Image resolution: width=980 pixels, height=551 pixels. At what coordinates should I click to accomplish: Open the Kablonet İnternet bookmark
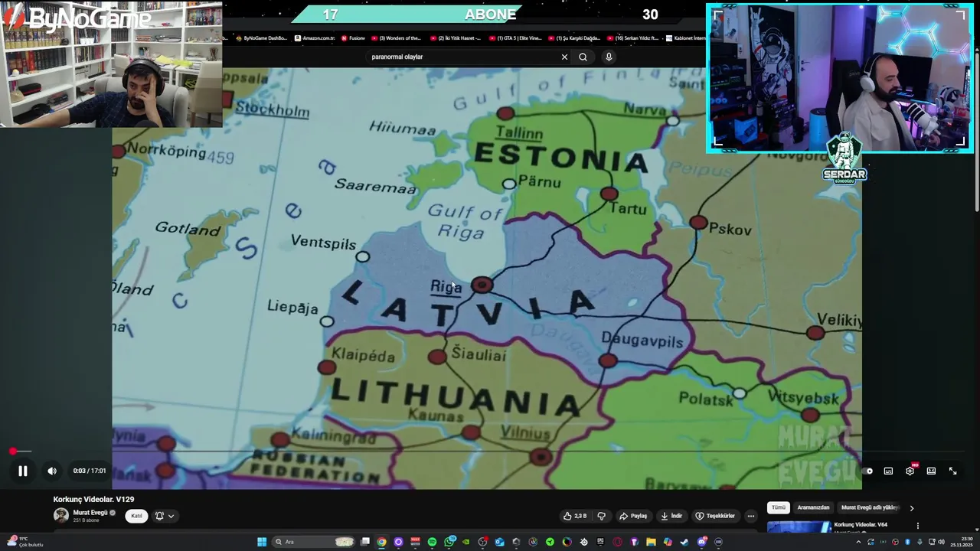pyautogui.click(x=686, y=38)
